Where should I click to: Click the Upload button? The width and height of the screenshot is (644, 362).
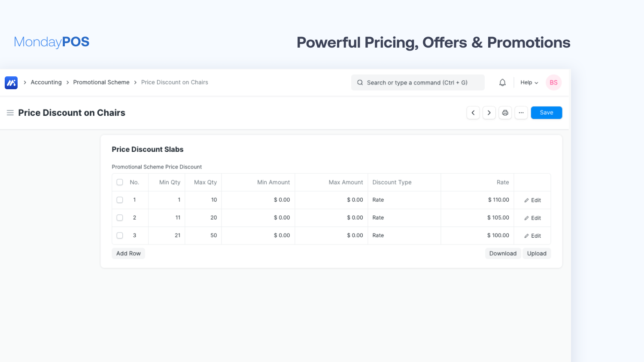tap(537, 253)
